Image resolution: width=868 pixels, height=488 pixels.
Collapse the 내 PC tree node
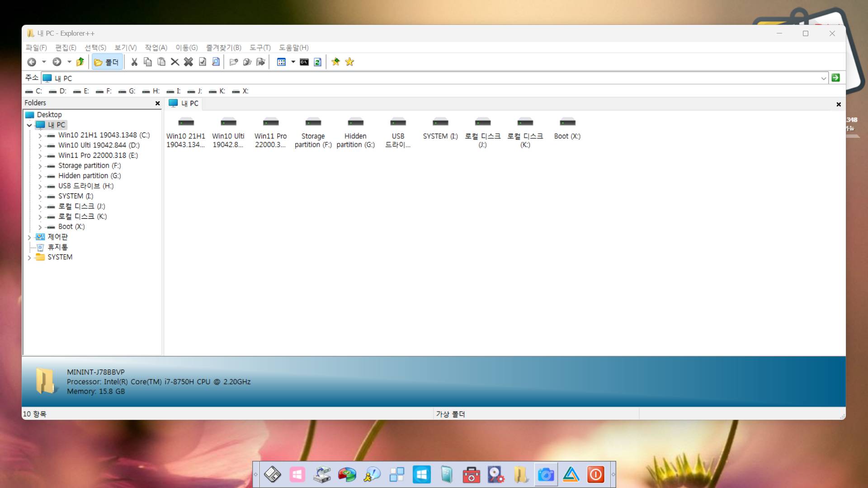point(29,125)
